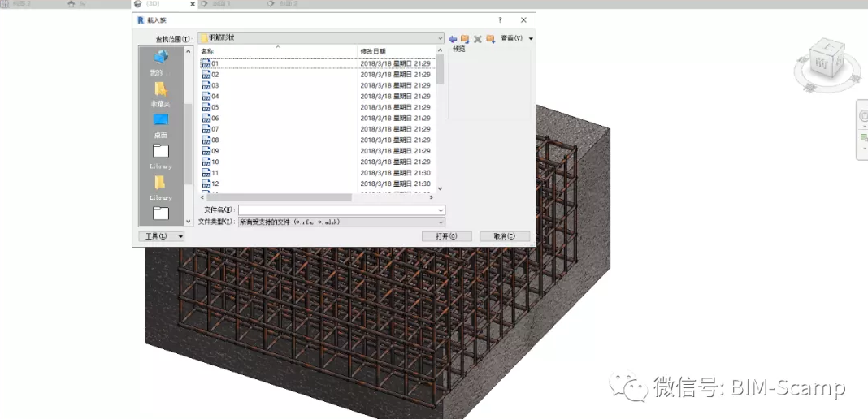Click the help question mark in the dialog title bar
Viewport: 868px width, 419px height.
[x=500, y=20]
